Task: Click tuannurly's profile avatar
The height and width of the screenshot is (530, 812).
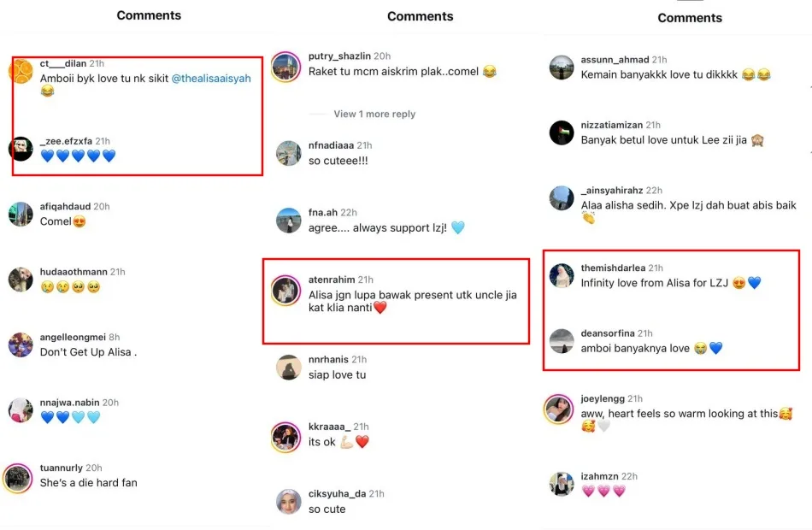Action: [18, 477]
